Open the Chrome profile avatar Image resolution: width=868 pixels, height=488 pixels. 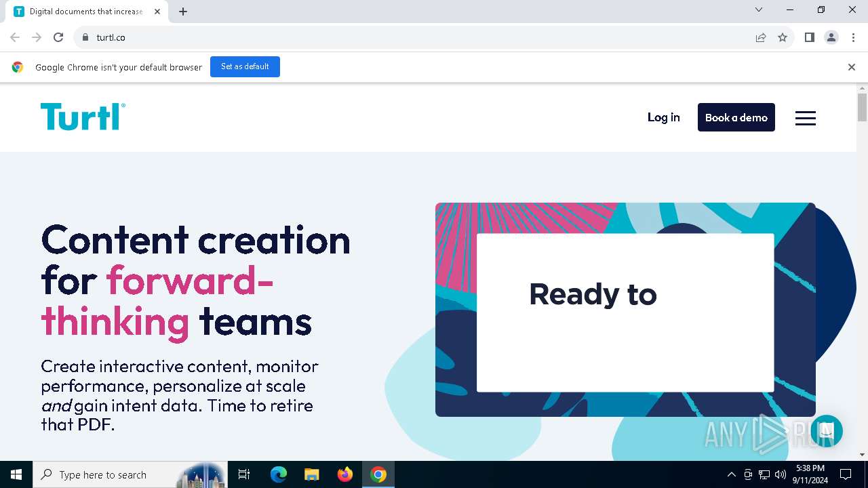point(831,37)
